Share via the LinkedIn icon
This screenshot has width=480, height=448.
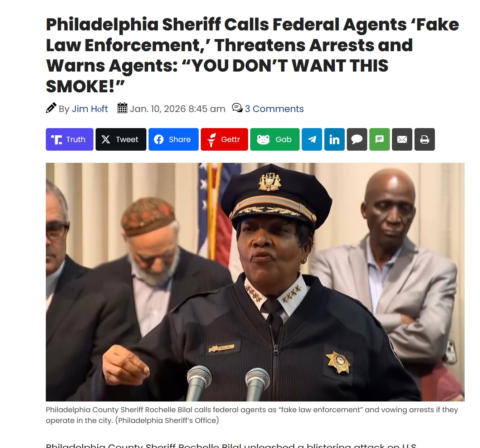(335, 139)
